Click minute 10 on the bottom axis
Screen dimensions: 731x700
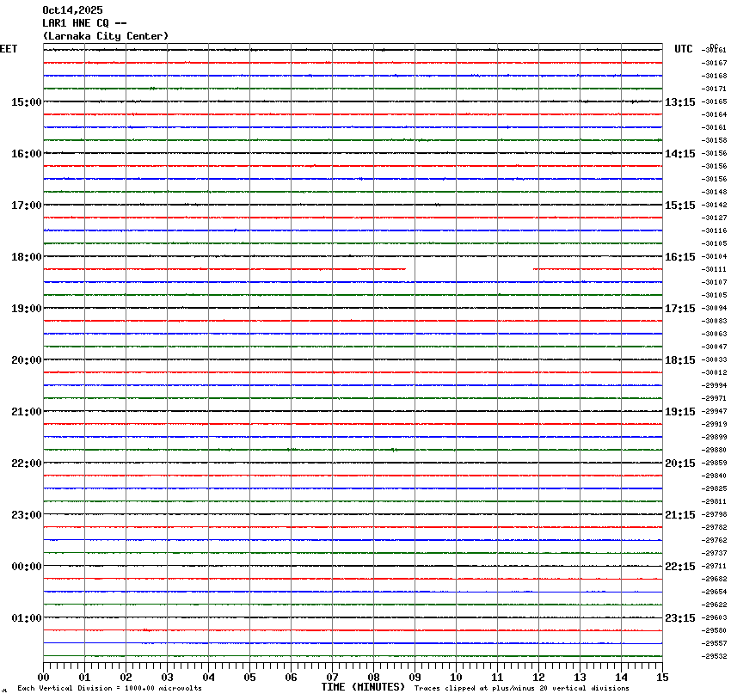[x=456, y=678]
